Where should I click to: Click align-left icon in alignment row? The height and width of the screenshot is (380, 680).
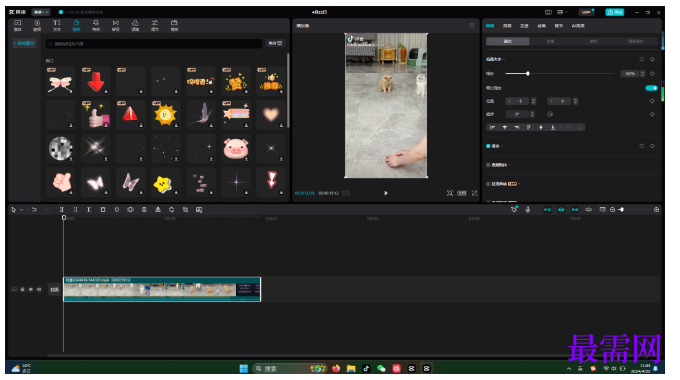point(492,127)
